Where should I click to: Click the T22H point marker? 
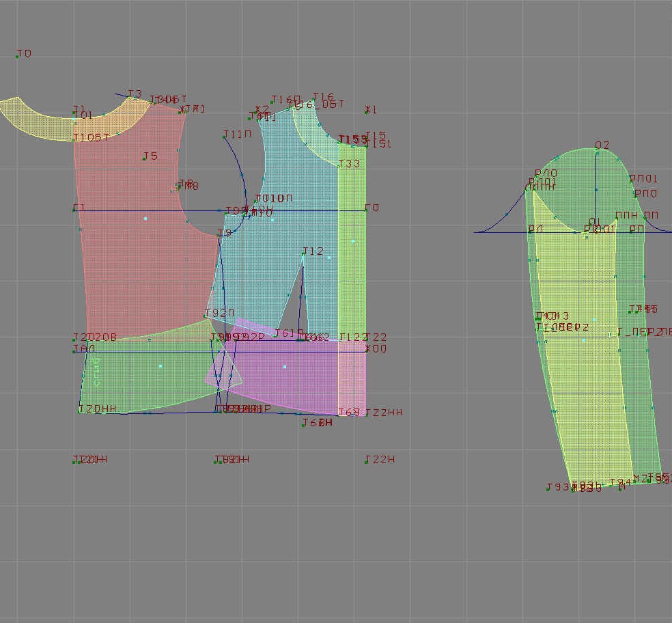click(x=366, y=461)
